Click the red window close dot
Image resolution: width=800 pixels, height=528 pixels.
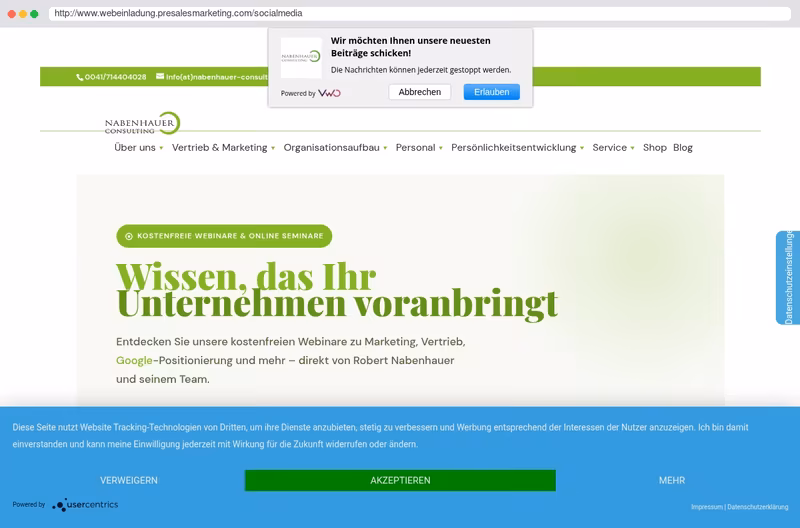pos(12,14)
